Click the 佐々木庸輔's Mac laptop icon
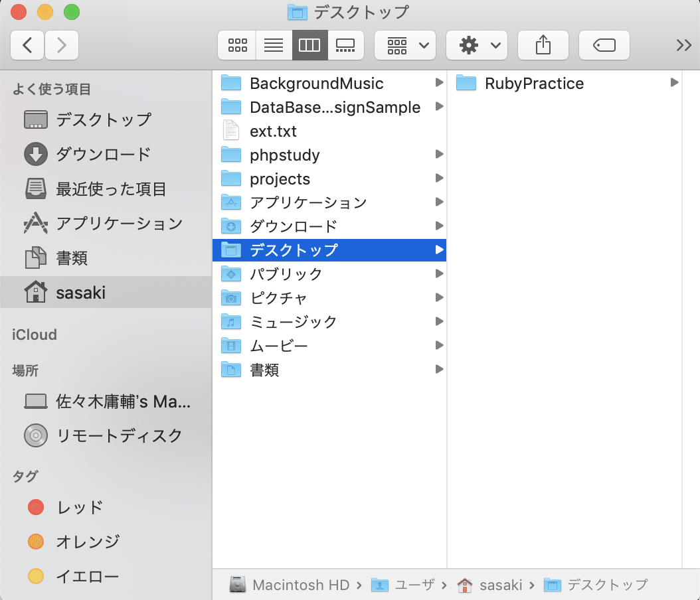 click(x=36, y=402)
